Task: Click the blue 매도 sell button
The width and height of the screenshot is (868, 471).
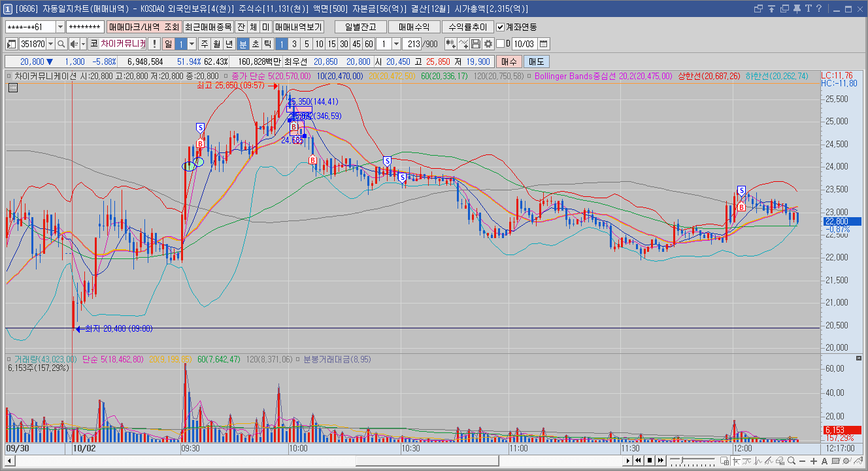Action: [537, 61]
